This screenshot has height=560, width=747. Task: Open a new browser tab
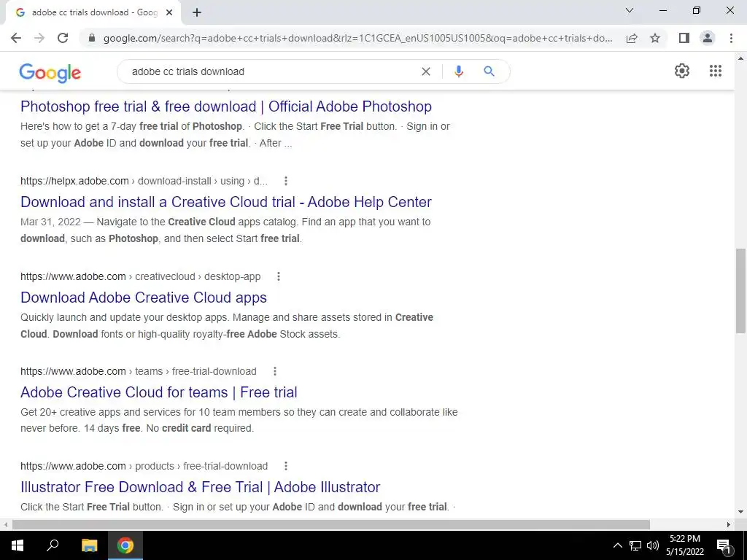click(x=197, y=13)
